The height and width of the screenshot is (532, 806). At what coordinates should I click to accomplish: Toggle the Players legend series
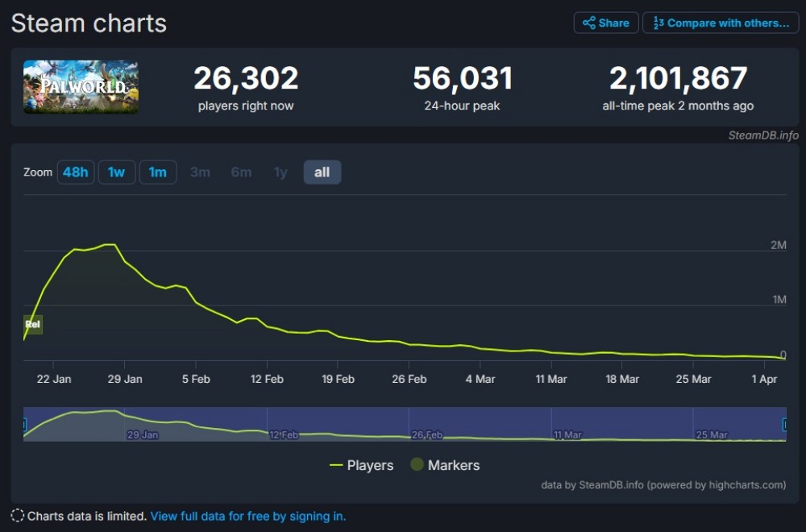click(361, 465)
